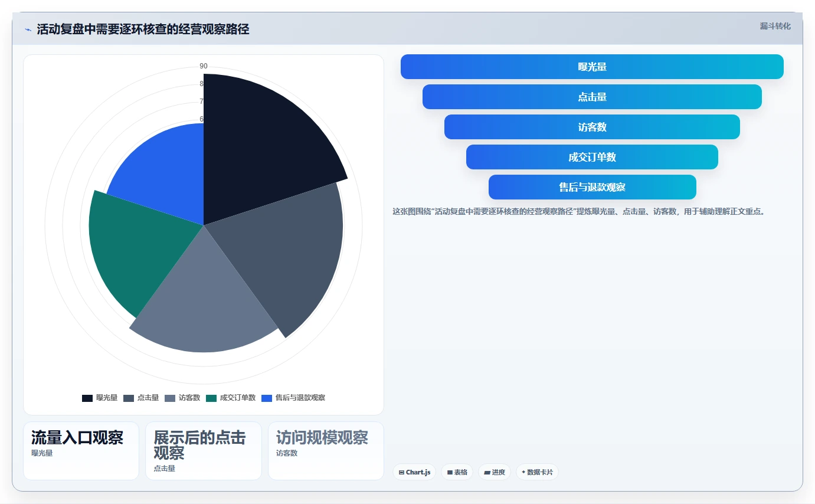Image resolution: width=815 pixels, height=504 pixels.
Task: Open the 流量入口观察 data card
Action: tap(81, 451)
